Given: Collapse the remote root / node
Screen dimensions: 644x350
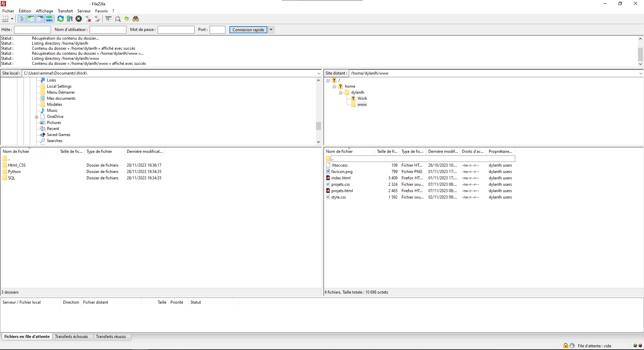Looking at the screenshot, I should click(328, 81).
